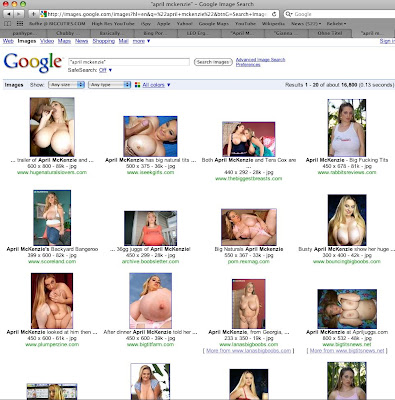Click the image search query text box

[129, 62]
